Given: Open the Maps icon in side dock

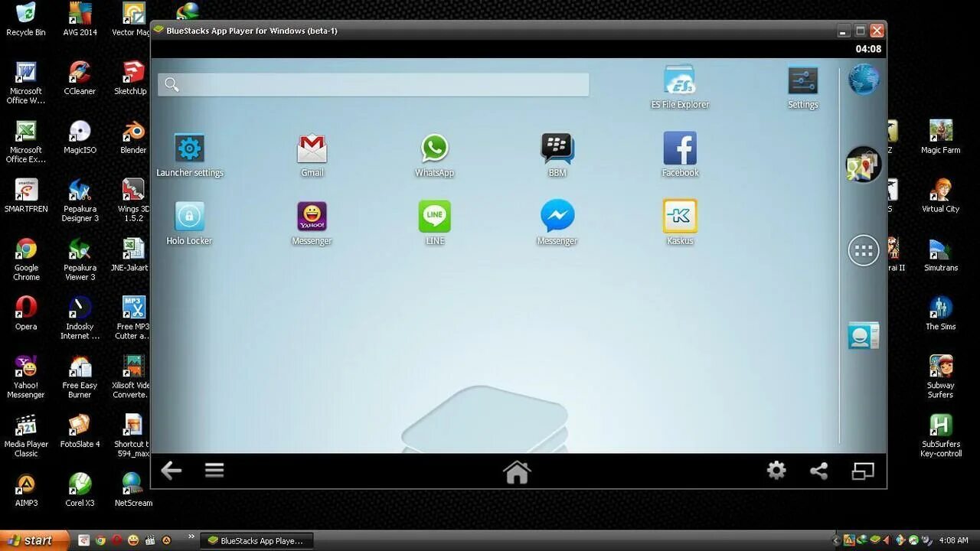Looking at the screenshot, I should [x=863, y=165].
